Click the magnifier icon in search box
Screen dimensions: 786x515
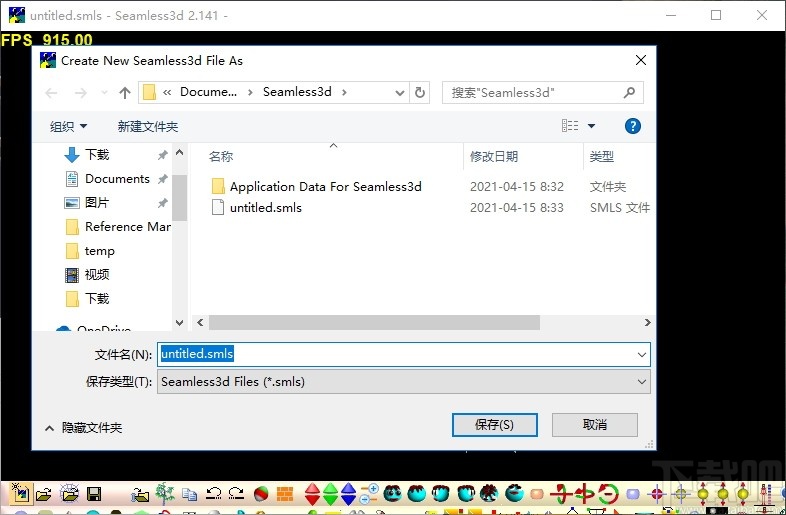pyautogui.click(x=629, y=92)
